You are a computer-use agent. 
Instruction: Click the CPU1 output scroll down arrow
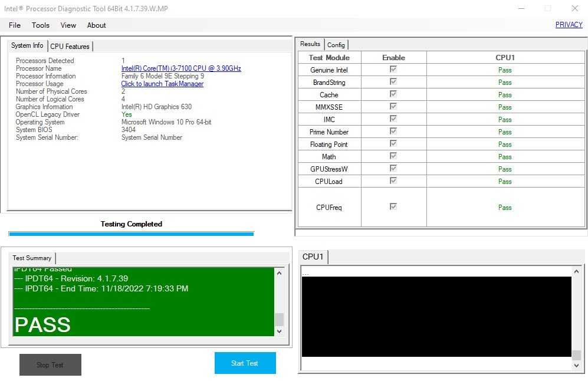576,366
